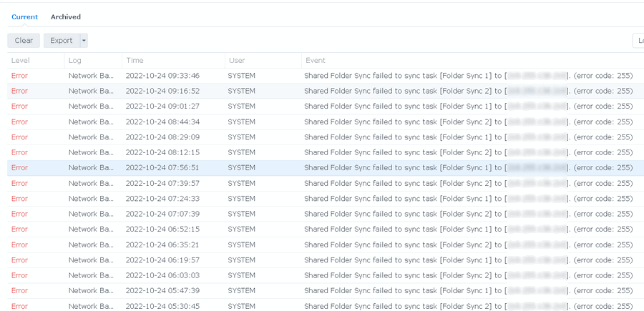Select the log row timed 09:01:27

(162, 107)
